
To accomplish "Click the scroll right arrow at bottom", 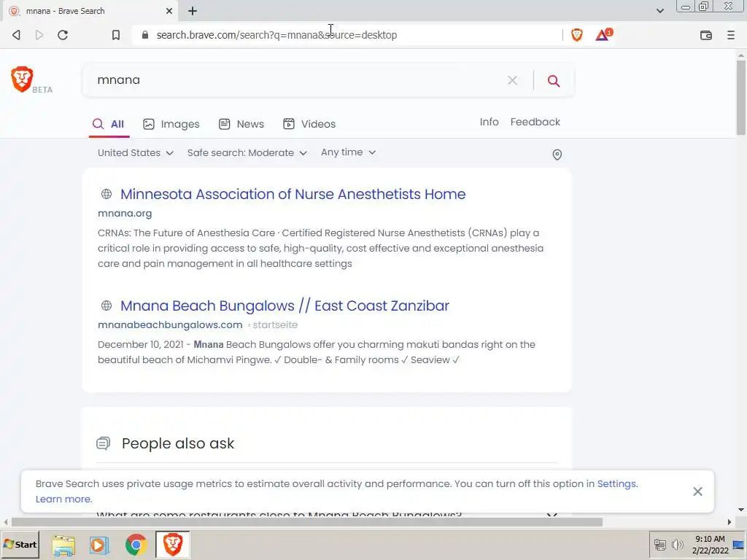I will (729, 522).
